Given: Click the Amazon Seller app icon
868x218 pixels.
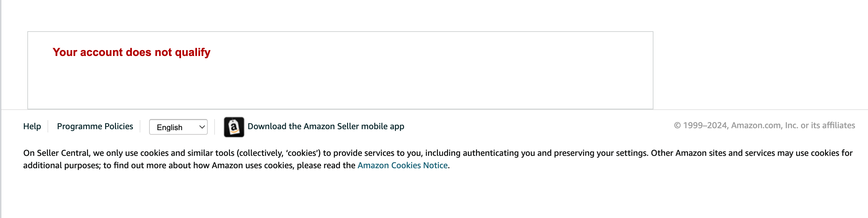Looking at the screenshot, I should [234, 127].
